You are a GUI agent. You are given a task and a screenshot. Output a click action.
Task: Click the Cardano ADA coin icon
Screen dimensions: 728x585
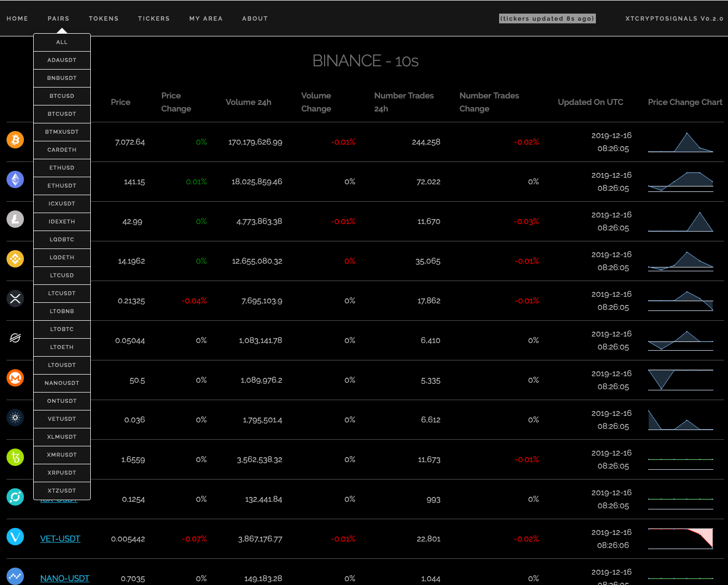point(15,418)
